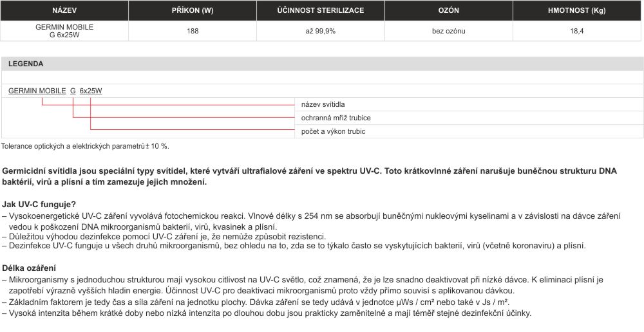Select the power value 188 cell

(193, 31)
